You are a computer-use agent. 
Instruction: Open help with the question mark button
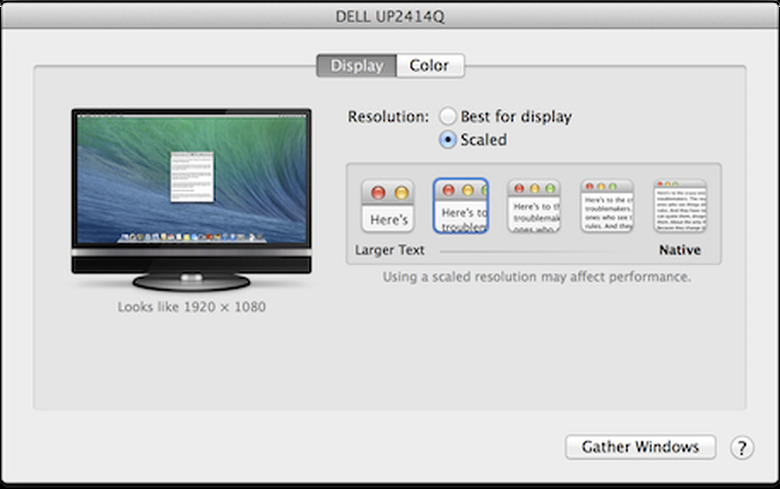pyautogui.click(x=741, y=447)
